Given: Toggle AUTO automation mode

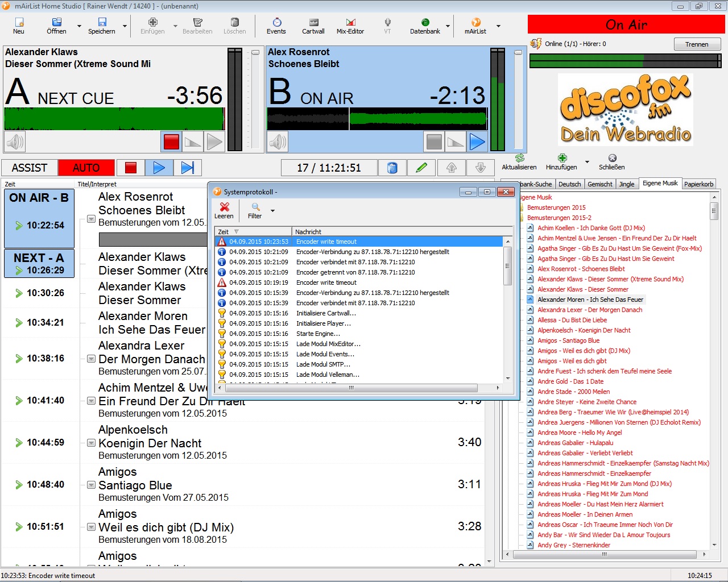Looking at the screenshot, I should click(86, 168).
